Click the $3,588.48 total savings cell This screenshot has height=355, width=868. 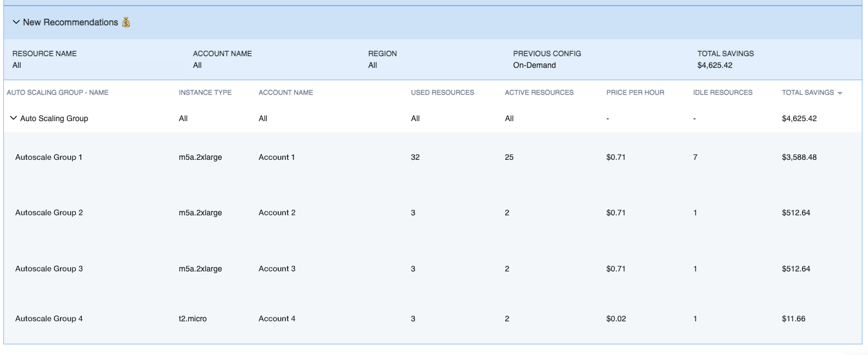800,157
